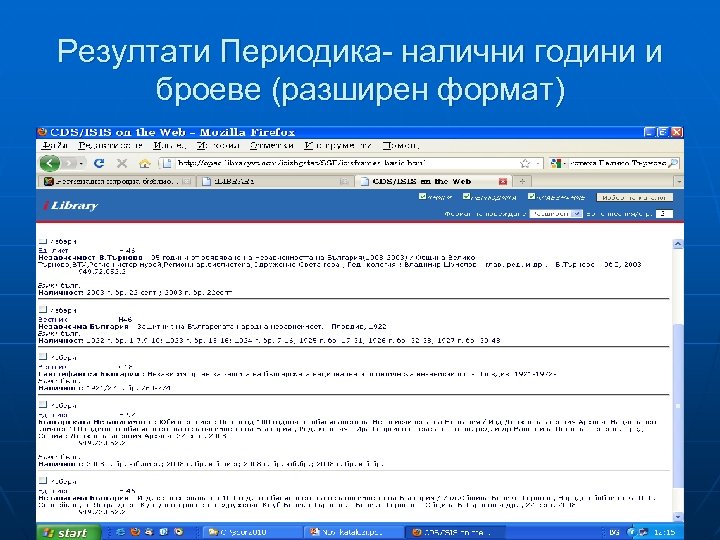The height and width of the screenshot is (540, 720).
Task: Open the История menu
Action: tap(219, 146)
